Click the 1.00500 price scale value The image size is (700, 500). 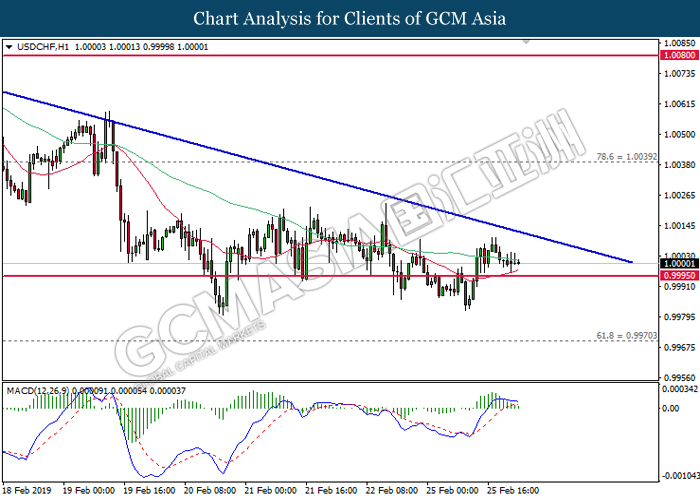point(680,134)
